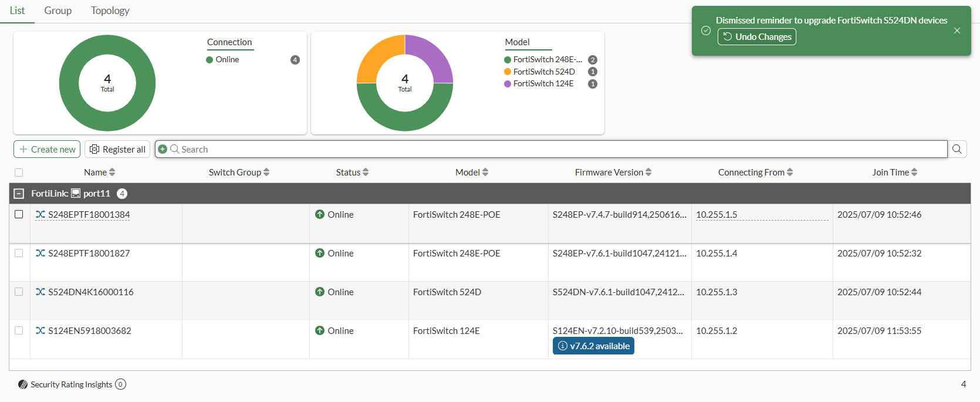
Task: Tick the checkbox for S524DN4K16000116
Action: pyautogui.click(x=19, y=292)
